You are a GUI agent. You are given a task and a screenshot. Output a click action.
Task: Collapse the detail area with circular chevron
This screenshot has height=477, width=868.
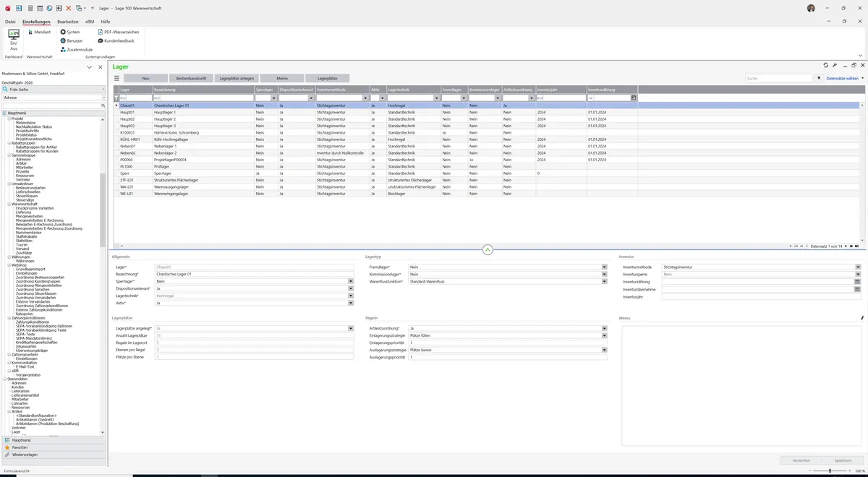click(x=488, y=249)
